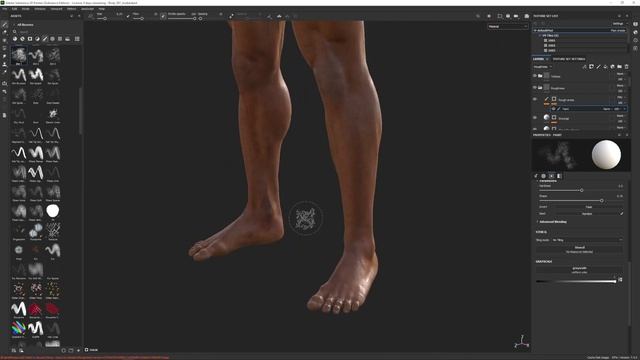Click the Seed Random button
This screenshot has height=360, width=640.
[587, 213]
